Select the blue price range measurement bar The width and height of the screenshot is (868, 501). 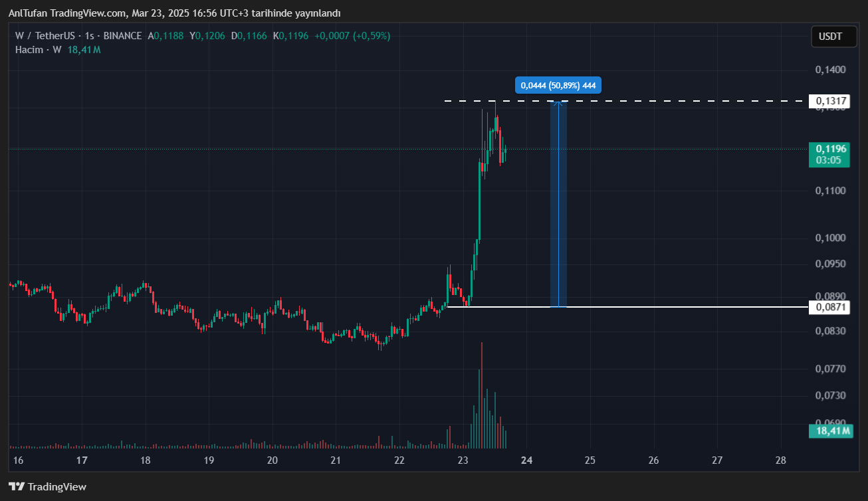pyautogui.click(x=558, y=204)
